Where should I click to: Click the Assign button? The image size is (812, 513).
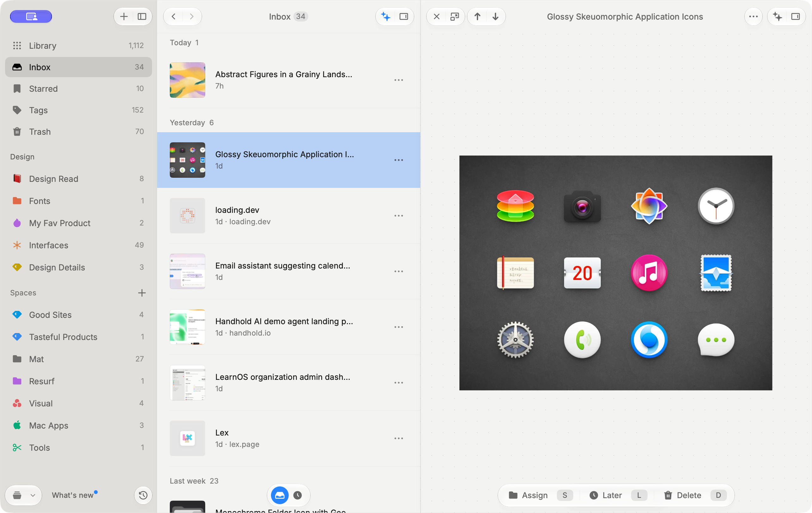[x=541, y=495]
